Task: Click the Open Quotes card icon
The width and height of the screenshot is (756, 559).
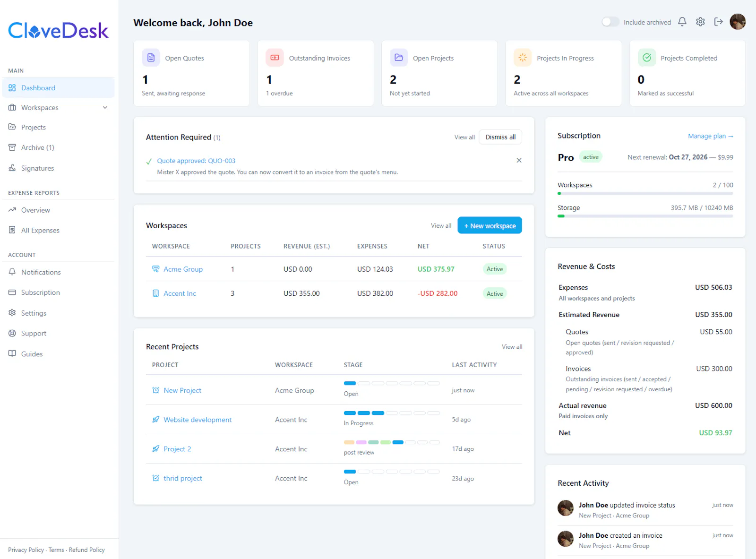Action: (x=151, y=58)
